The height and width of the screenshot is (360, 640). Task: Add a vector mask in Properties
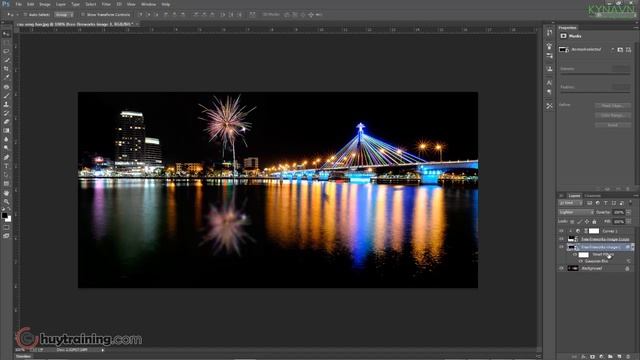(x=629, y=49)
